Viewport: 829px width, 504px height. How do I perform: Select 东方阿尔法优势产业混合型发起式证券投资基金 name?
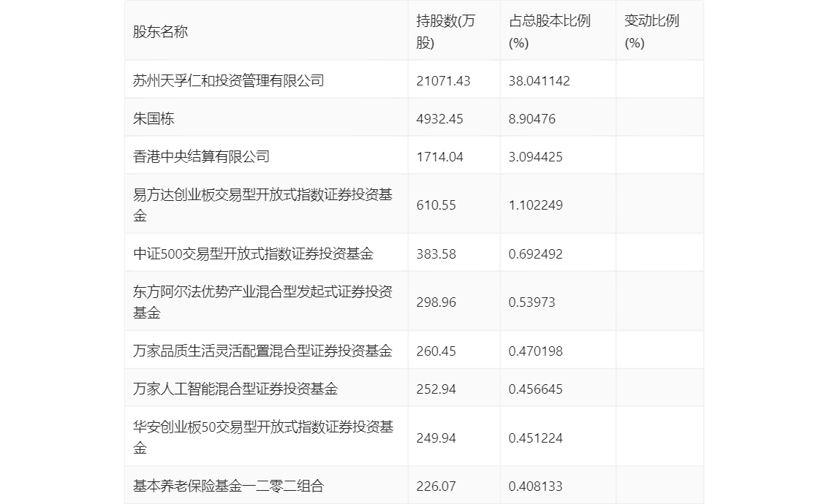pyautogui.click(x=262, y=302)
